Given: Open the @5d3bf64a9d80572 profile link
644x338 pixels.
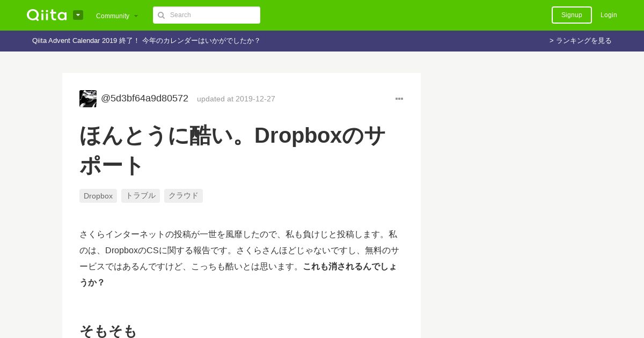Looking at the screenshot, I should pyautogui.click(x=144, y=99).
